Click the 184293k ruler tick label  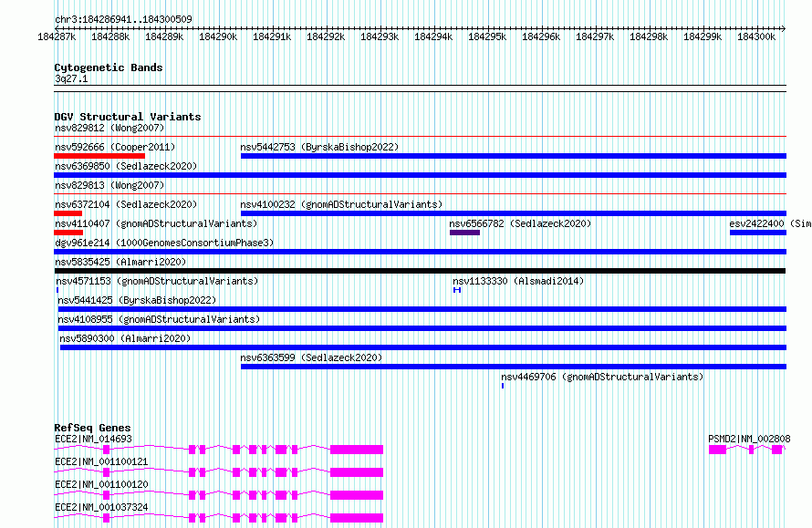coord(380,36)
